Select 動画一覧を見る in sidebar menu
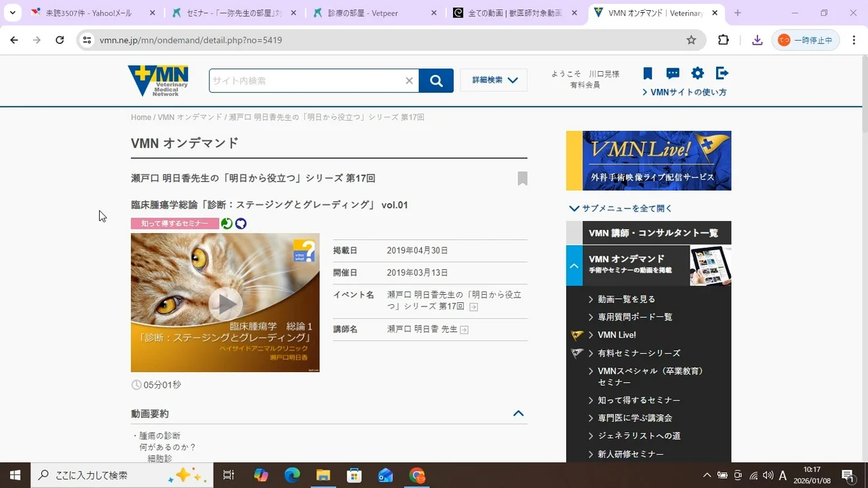The image size is (868, 488). (626, 299)
